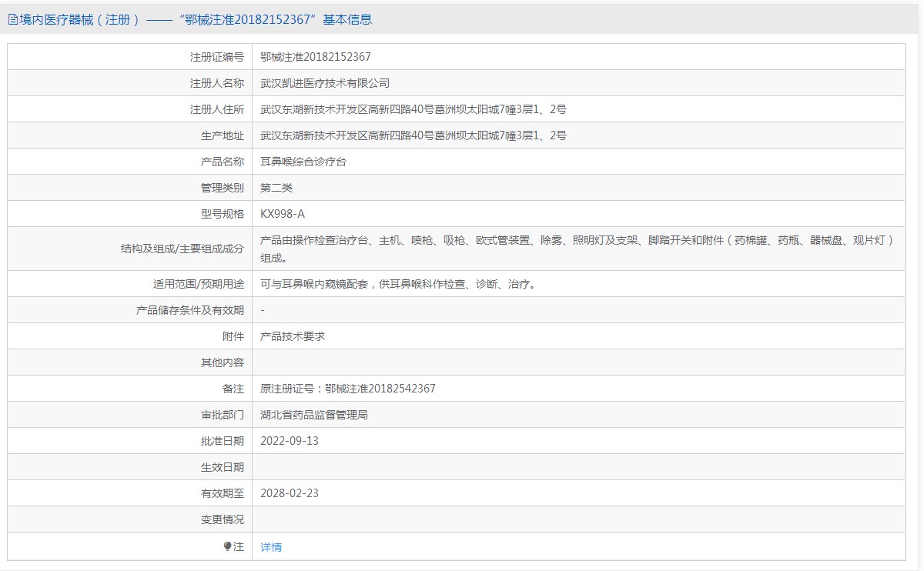Click the product name 耳鼻喉综合诊疗台

coord(303,162)
